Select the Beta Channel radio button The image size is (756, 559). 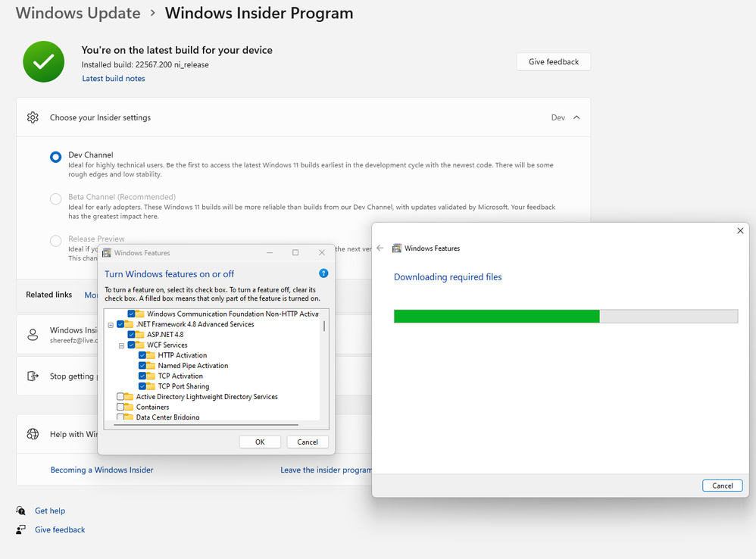(56, 199)
